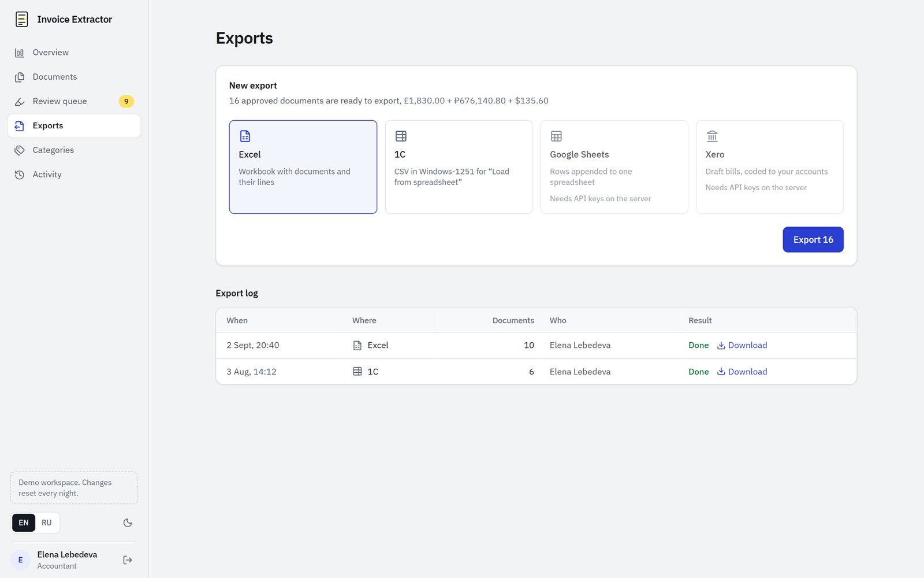The height and width of the screenshot is (578, 924).
Task: Go to the Documents section
Action: (x=74, y=77)
